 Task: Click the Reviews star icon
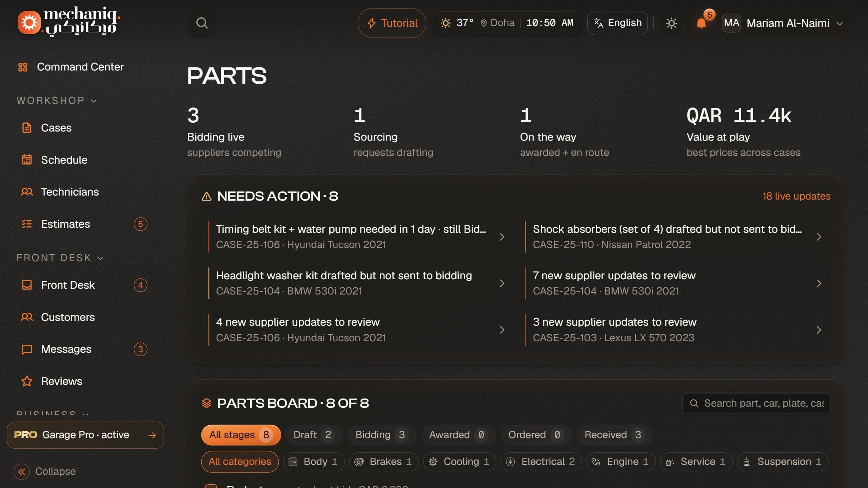point(27,381)
